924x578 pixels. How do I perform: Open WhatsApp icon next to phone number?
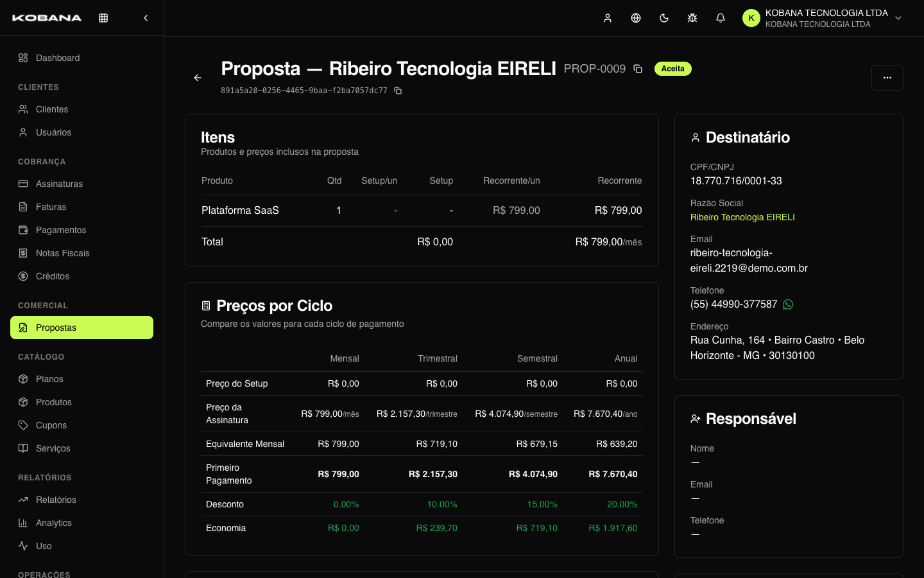[788, 304]
